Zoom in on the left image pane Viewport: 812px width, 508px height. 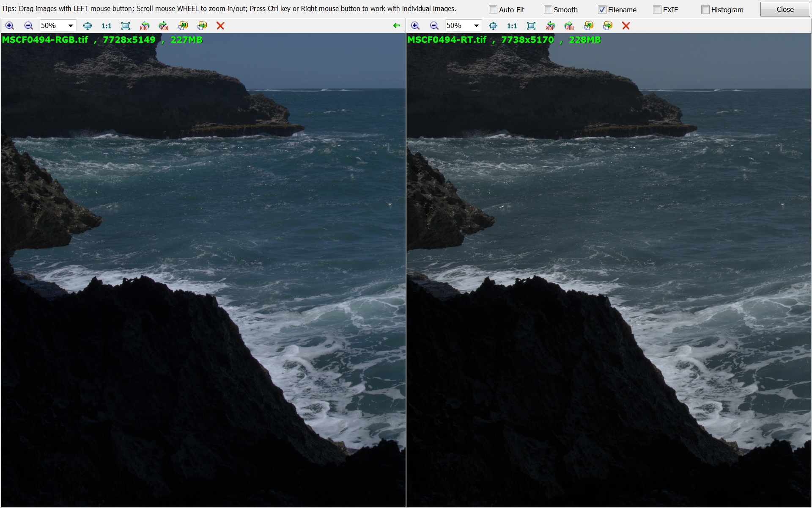tap(9, 26)
